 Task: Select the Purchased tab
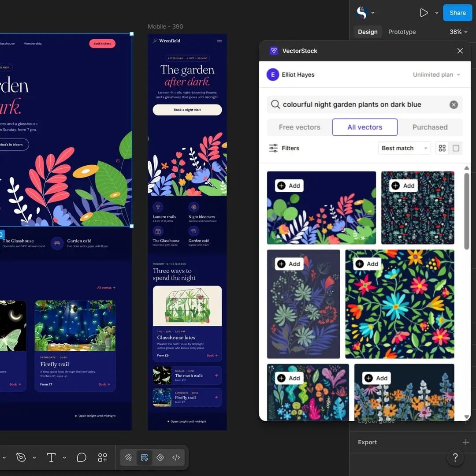[x=430, y=127]
